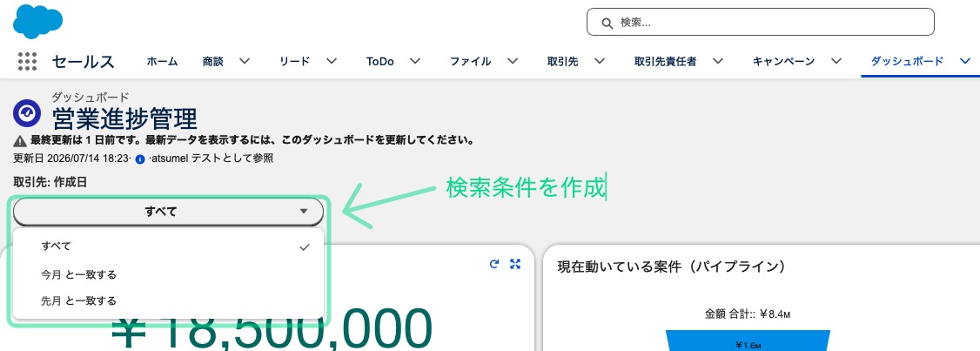
Task: Toggle the すべて filter dropdown button
Action: pyautogui.click(x=168, y=212)
